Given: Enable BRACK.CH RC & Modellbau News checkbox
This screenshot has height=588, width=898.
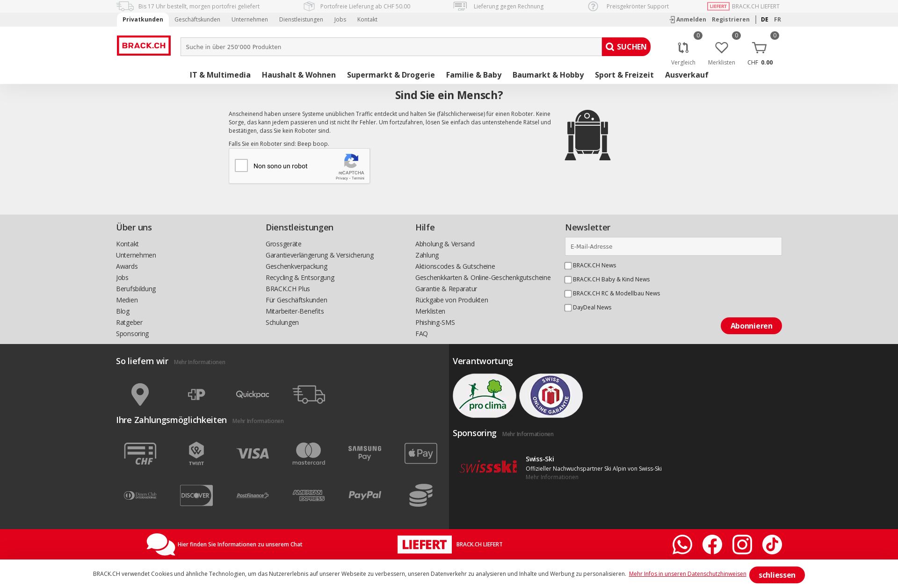Looking at the screenshot, I should pyautogui.click(x=568, y=294).
